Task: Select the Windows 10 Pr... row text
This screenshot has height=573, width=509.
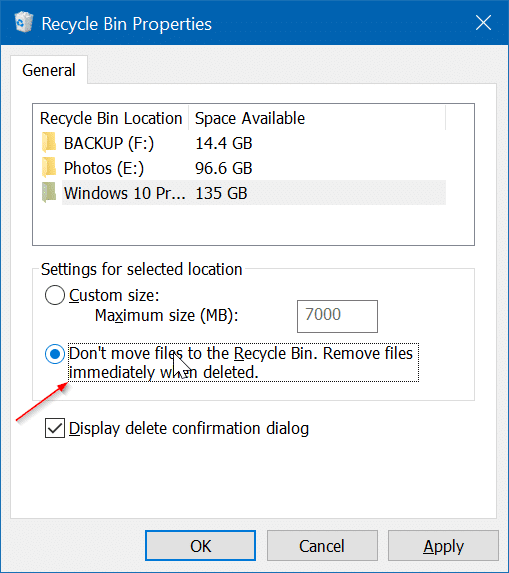Action: [x=125, y=193]
